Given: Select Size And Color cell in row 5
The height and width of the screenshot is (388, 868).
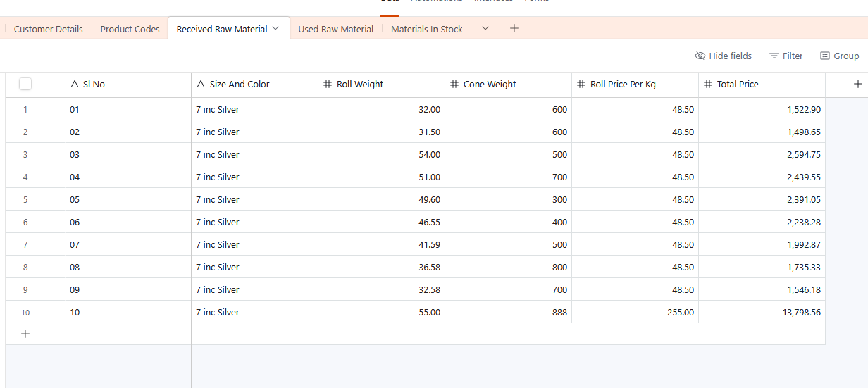Looking at the screenshot, I should [x=254, y=199].
